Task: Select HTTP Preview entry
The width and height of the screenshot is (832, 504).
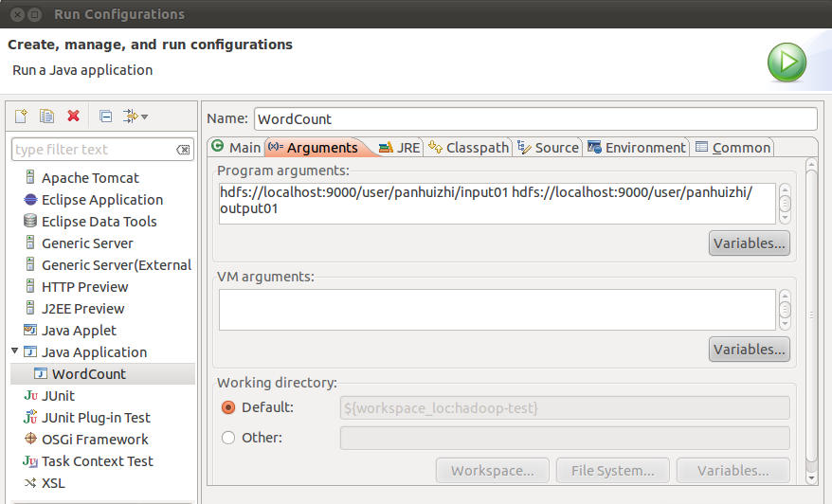Action: (85, 286)
